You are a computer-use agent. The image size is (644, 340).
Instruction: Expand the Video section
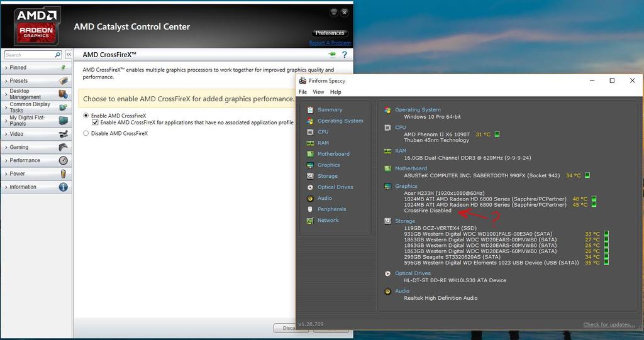[x=6, y=134]
